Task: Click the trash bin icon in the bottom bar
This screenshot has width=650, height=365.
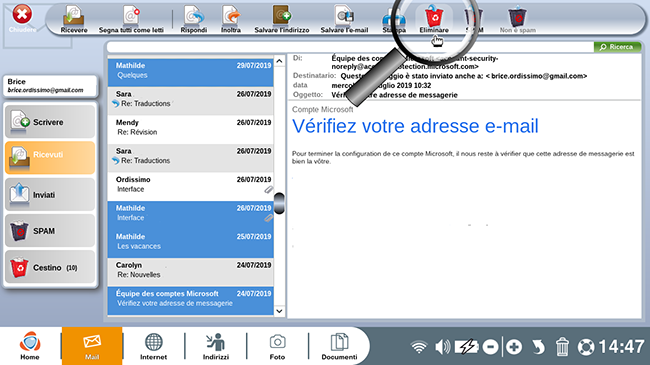Action: (x=562, y=347)
